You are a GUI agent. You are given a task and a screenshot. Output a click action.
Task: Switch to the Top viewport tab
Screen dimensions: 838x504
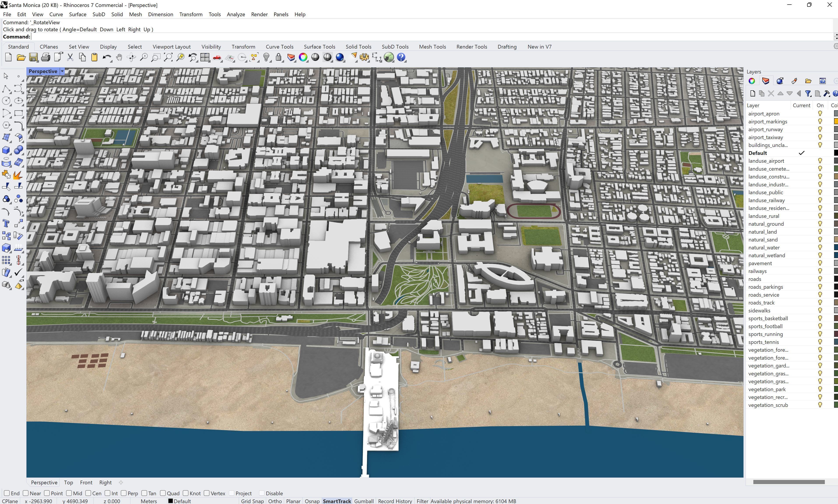(68, 482)
